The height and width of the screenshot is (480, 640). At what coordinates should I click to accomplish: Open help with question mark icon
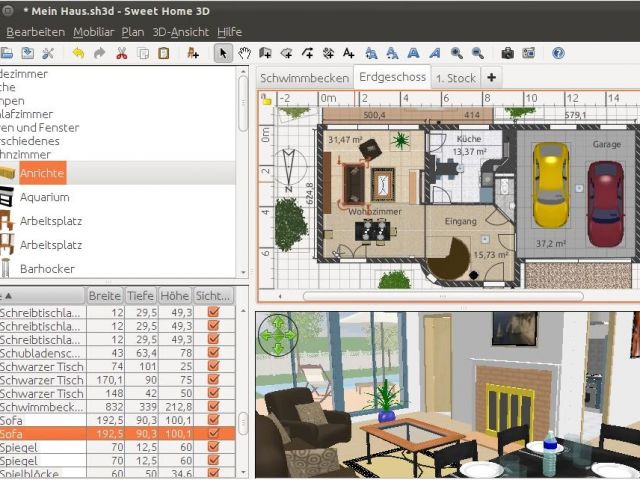(558, 53)
